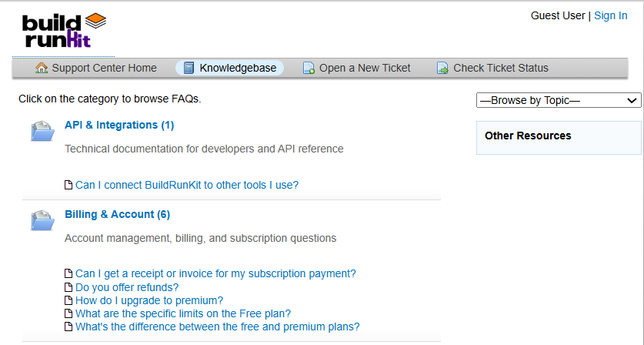
Task: Open free versus premium plans difference FAQ
Action: tap(217, 327)
